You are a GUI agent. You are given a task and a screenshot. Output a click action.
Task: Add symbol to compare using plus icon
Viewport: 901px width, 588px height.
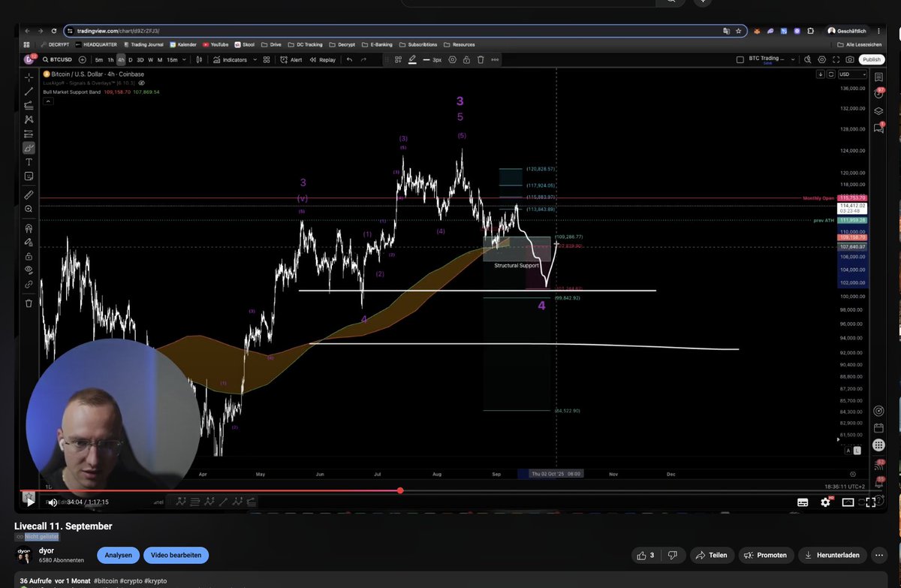pyautogui.click(x=84, y=59)
